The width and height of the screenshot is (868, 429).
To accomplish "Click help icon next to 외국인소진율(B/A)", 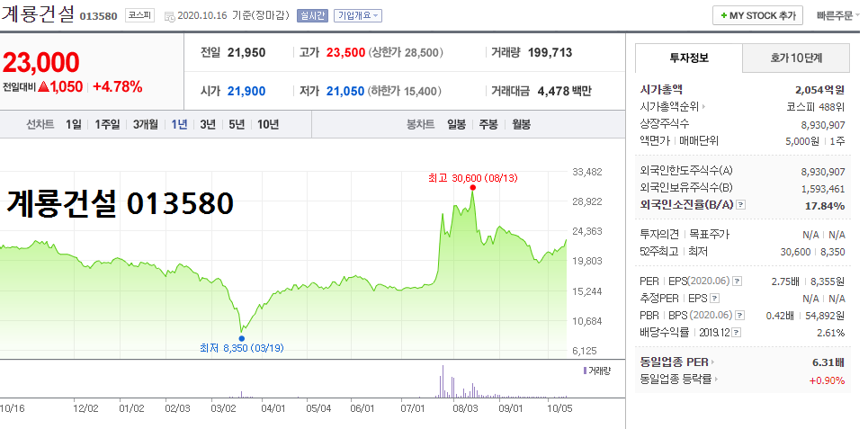I will (x=741, y=205).
